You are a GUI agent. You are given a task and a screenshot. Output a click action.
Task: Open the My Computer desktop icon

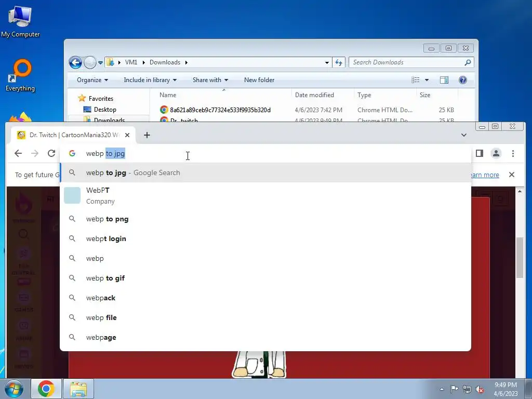pos(20,21)
